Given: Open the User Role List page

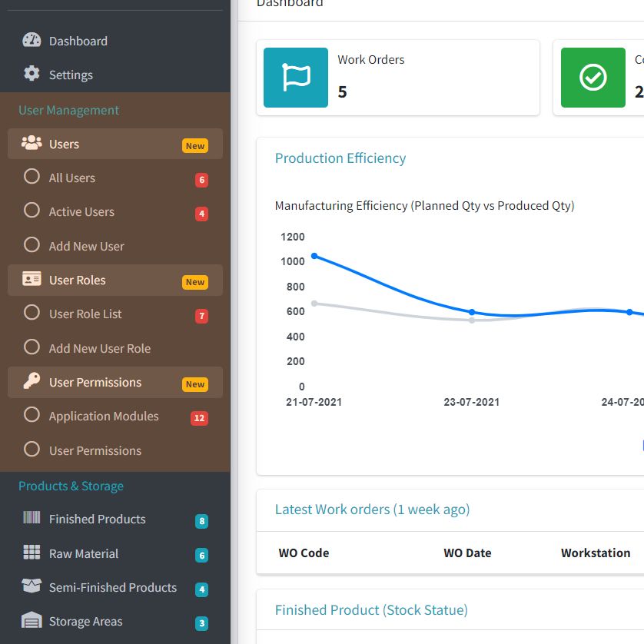Looking at the screenshot, I should pyautogui.click(x=115, y=314).
